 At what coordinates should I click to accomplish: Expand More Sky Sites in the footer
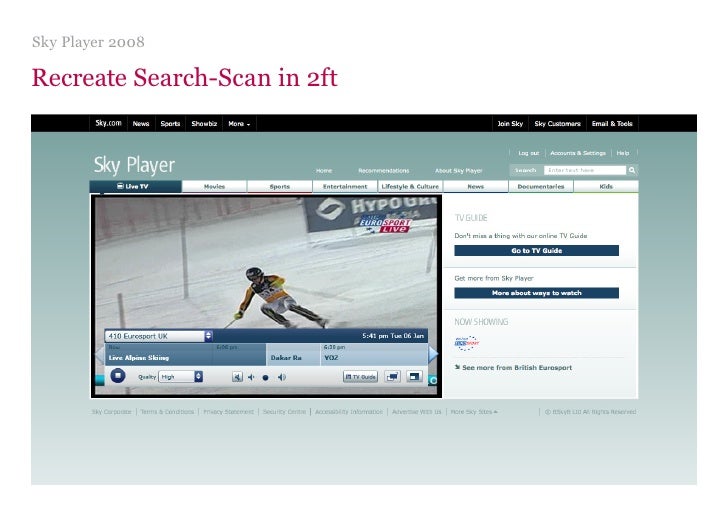(x=474, y=411)
